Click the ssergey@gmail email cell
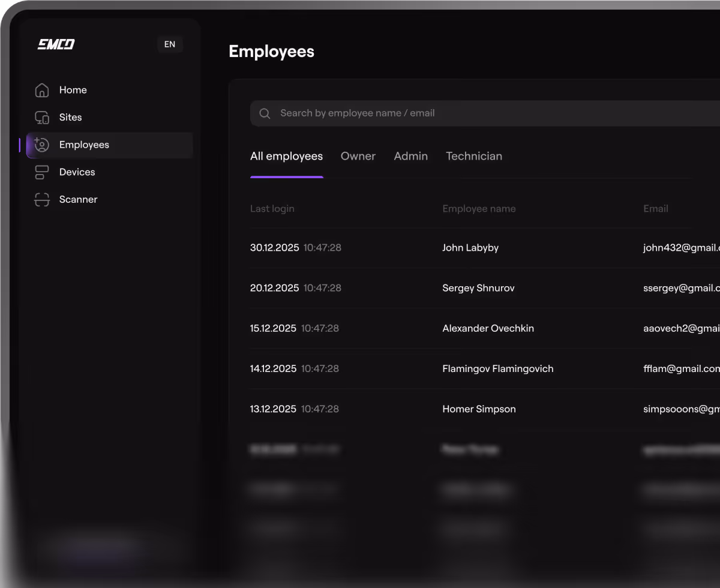720x588 pixels. [682, 288]
